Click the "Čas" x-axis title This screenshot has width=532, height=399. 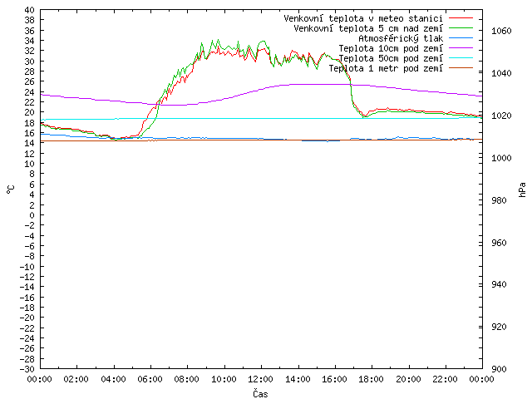click(260, 393)
